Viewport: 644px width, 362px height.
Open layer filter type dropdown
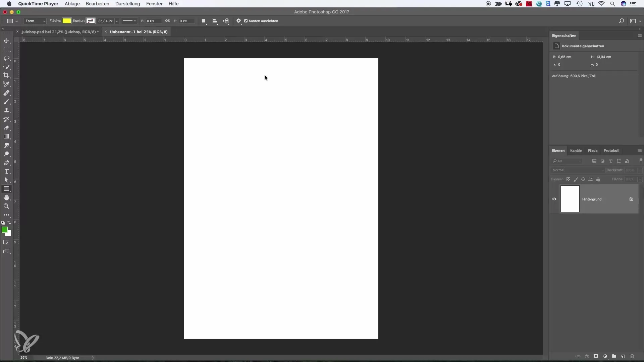click(567, 161)
